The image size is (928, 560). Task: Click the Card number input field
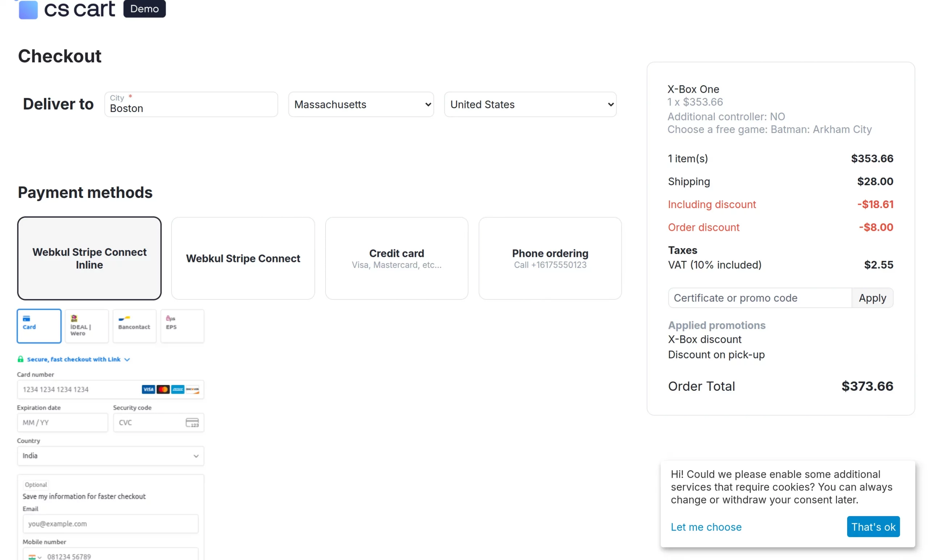tap(110, 389)
